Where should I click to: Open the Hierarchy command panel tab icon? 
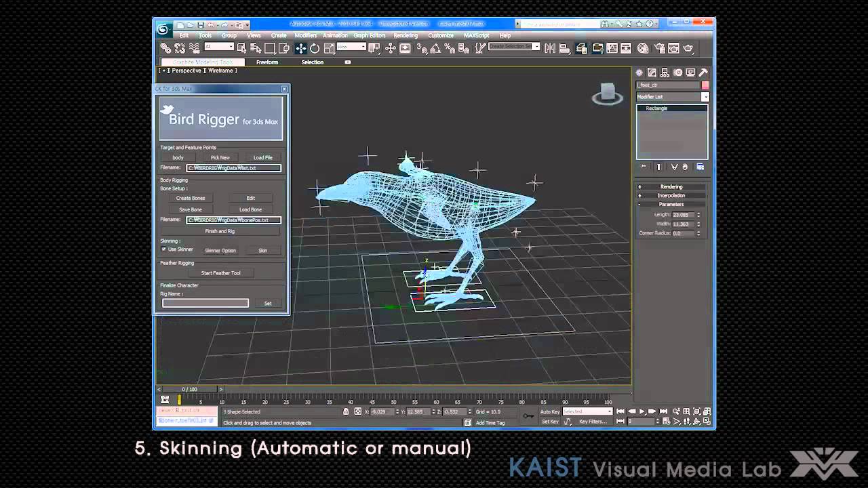tap(665, 73)
